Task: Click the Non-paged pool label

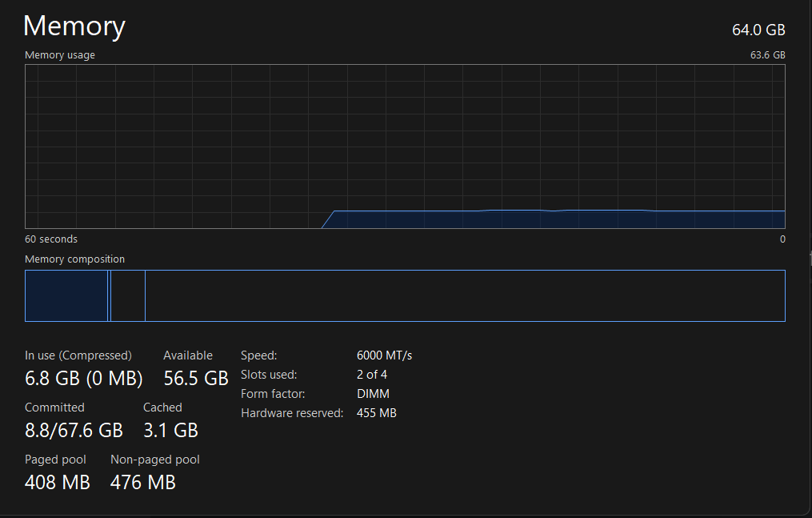Action: point(155,460)
